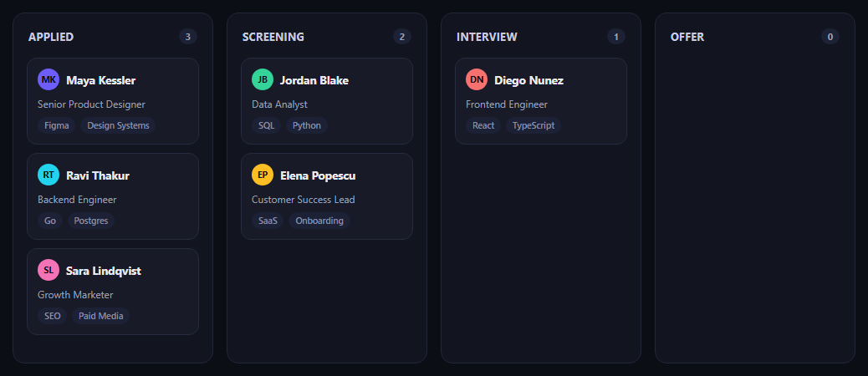868x376 pixels.
Task: Click the Onboarding tag
Action: click(319, 221)
